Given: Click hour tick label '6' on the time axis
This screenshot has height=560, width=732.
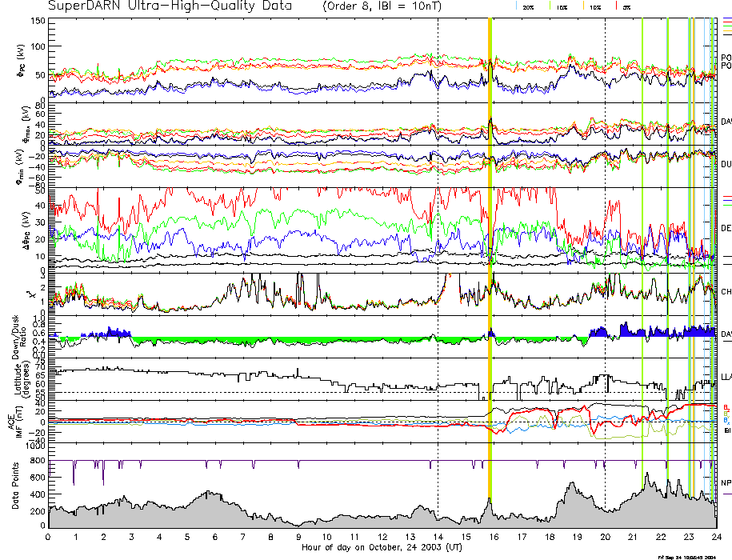Looking at the screenshot, I should pyautogui.click(x=215, y=537).
